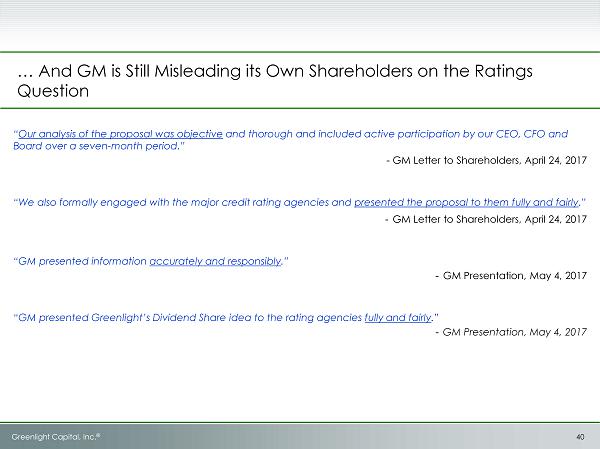The image size is (600, 449).
Task: Select the second "GM Letter to Shareholders" citation
Action: coord(484,218)
